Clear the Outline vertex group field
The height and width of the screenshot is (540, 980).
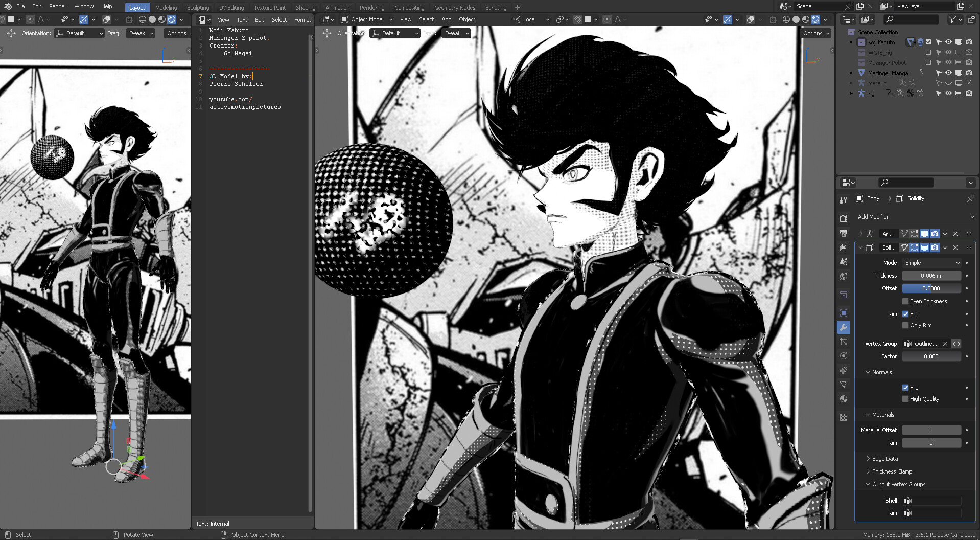(x=945, y=344)
